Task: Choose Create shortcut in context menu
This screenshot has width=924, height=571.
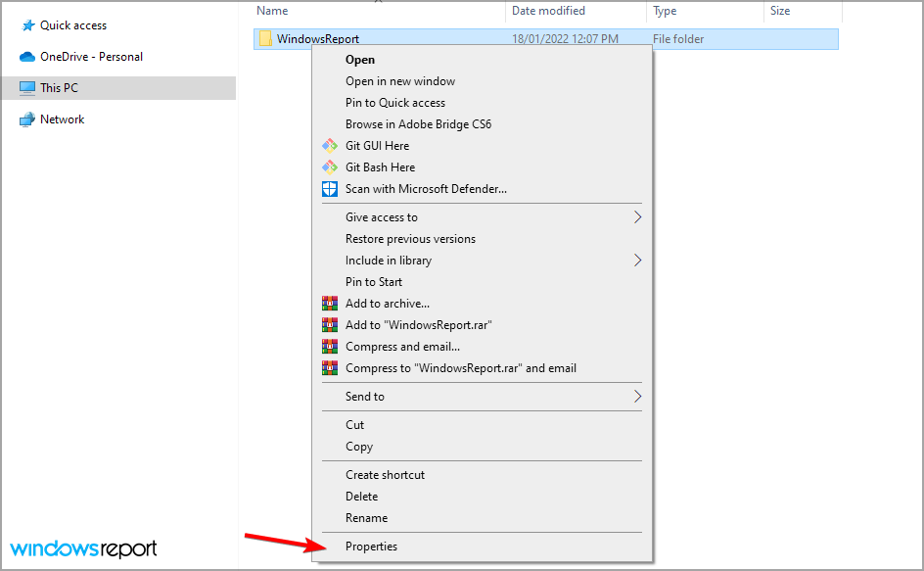Action: pos(385,475)
